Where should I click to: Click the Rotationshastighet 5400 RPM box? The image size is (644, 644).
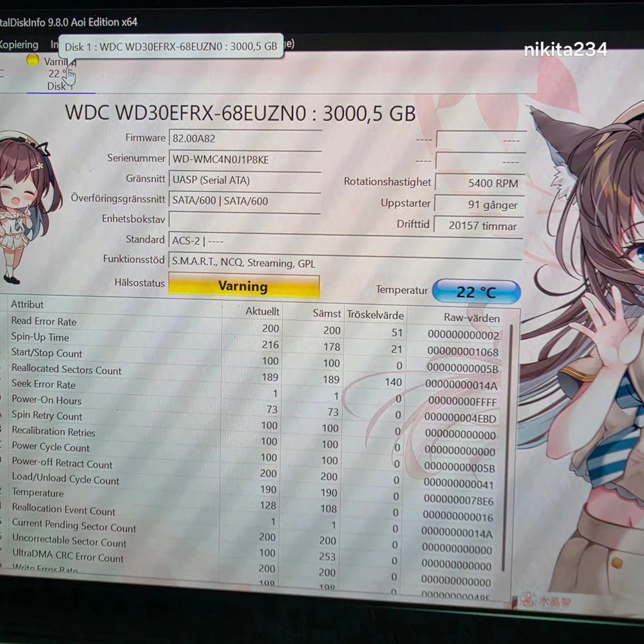coord(480,183)
